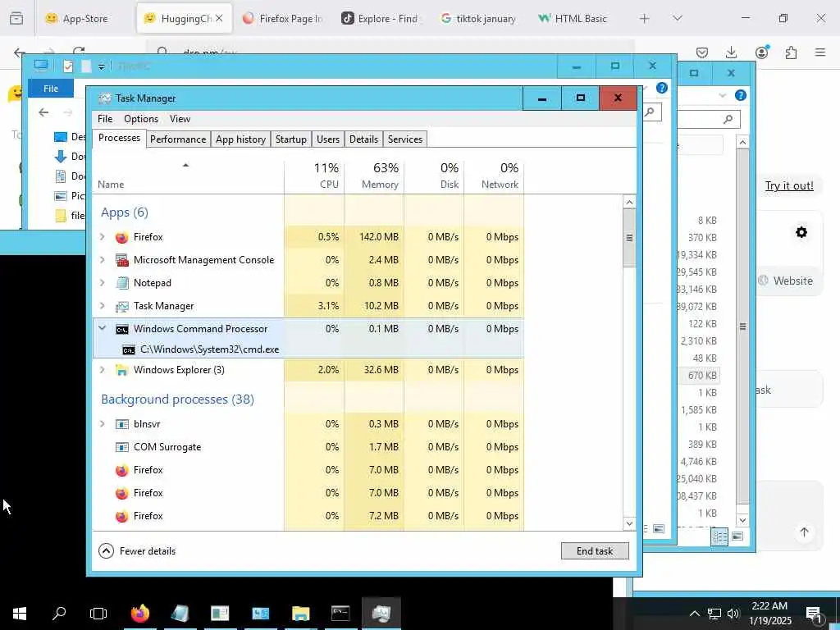This screenshot has height=630, width=840.
Task: Expand the Task Manager process group
Action: 103,306
